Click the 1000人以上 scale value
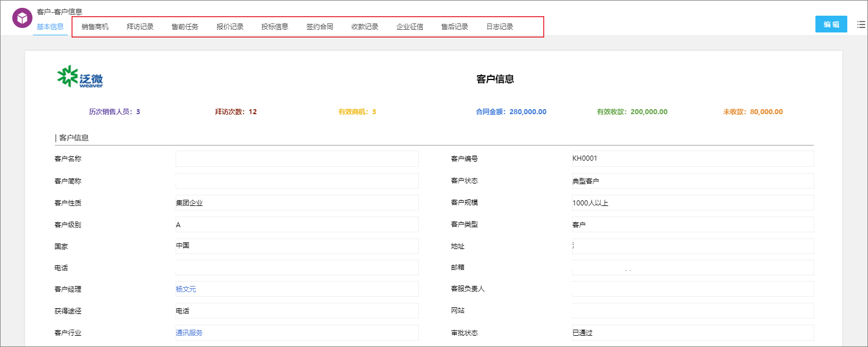The width and height of the screenshot is (868, 347). pos(590,203)
